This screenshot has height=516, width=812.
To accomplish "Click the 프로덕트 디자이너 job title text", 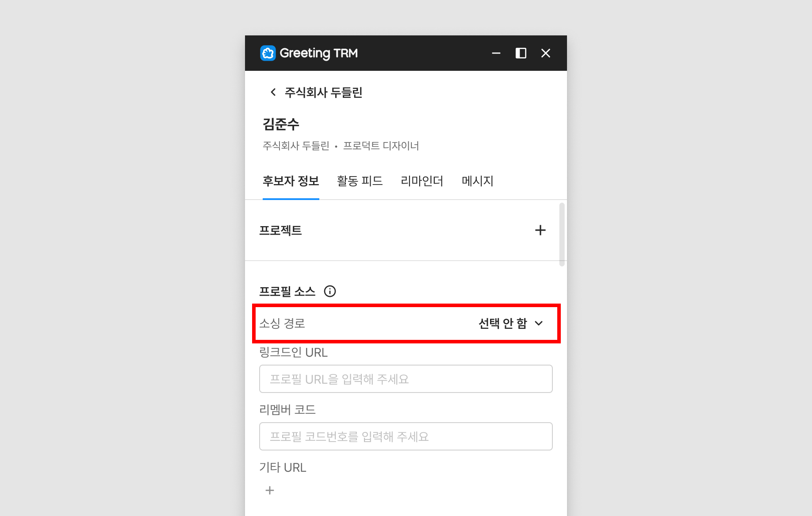I will (x=381, y=146).
